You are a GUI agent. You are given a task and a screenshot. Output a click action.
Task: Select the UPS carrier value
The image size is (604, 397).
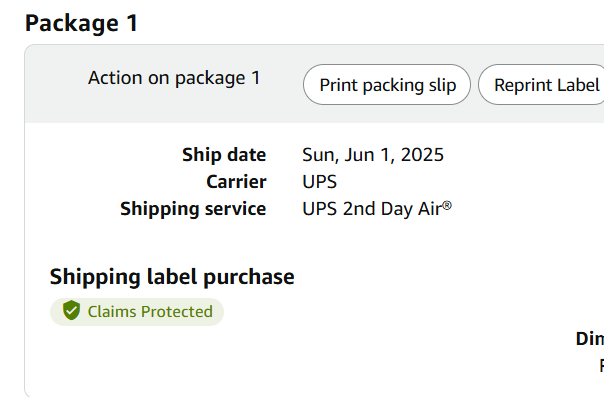[319, 182]
